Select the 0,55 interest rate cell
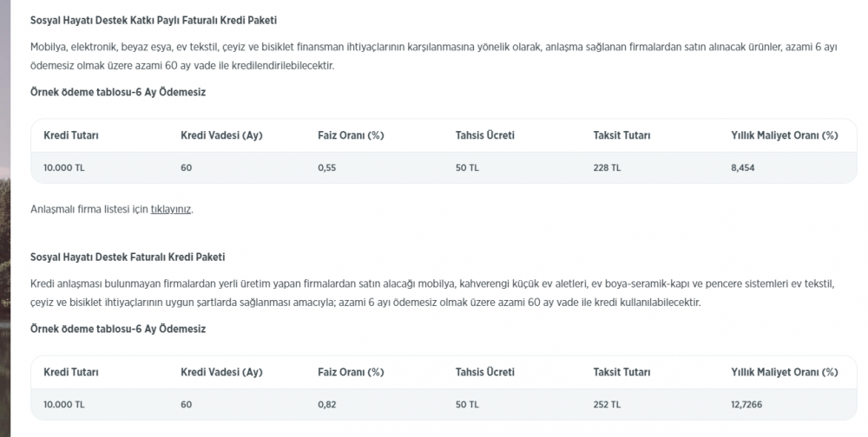The height and width of the screenshot is (437, 868). (326, 167)
